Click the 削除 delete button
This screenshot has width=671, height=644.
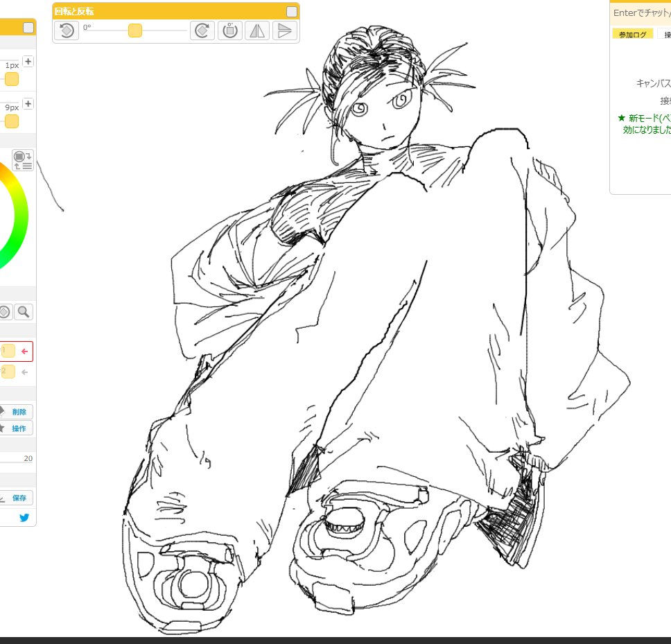[16, 412]
